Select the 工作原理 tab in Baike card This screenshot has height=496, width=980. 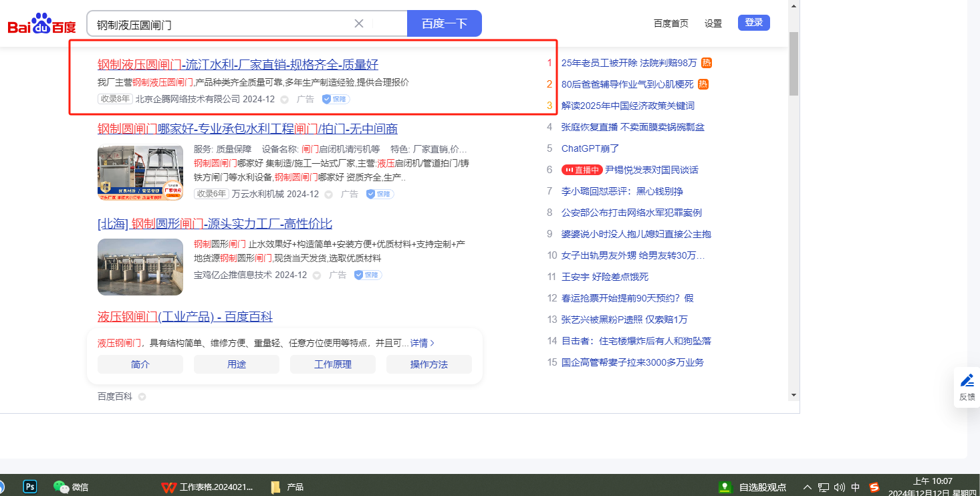[333, 364]
